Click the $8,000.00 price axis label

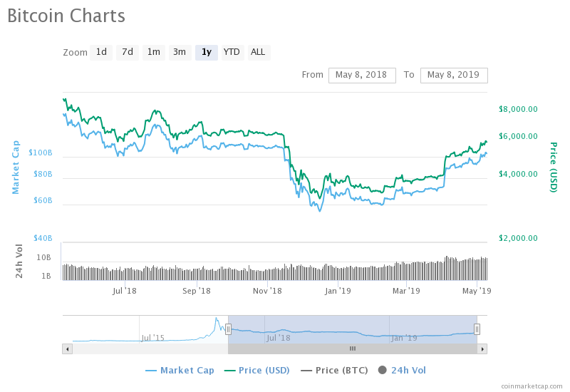click(518, 109)
